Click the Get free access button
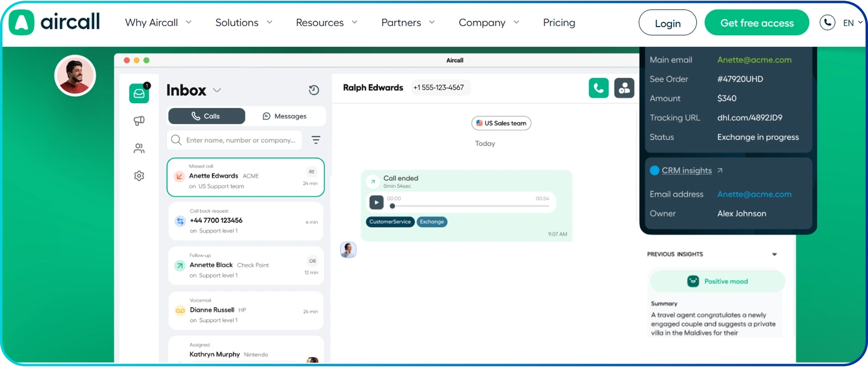Image resolution: width=868 pixels, height=367 pixels. point(757,23)
